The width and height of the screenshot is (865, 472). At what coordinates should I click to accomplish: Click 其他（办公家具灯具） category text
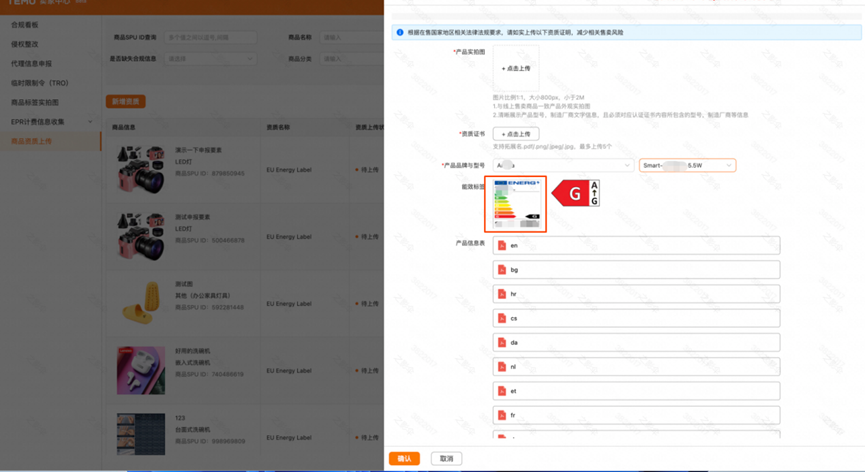tap(202, 296)
